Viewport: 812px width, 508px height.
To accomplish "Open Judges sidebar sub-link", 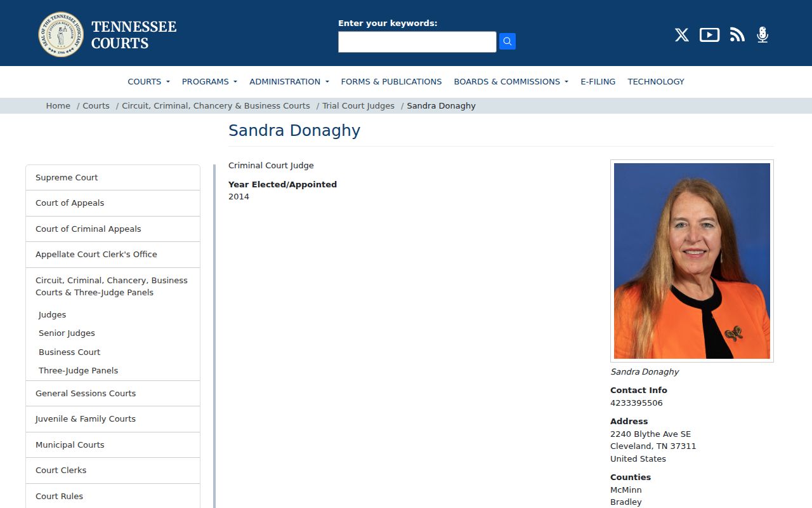I will click(x=52, y=315).
